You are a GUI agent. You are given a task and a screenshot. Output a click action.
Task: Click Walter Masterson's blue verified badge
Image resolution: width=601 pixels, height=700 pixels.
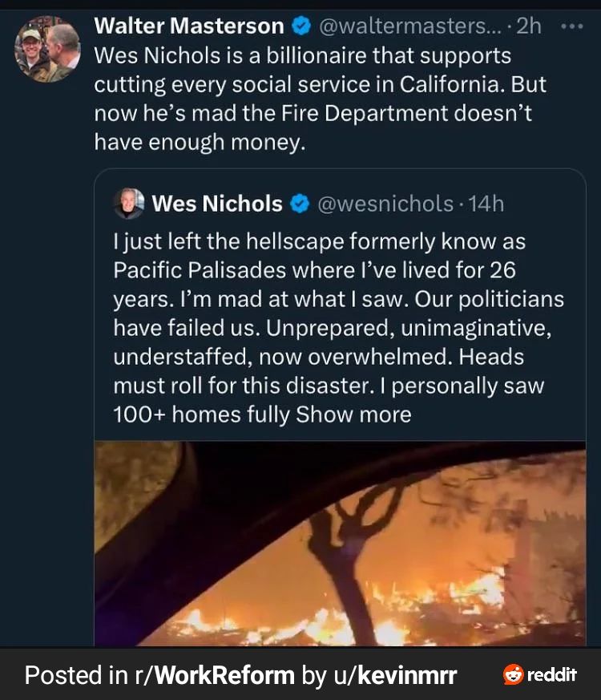tap(300, 26)
